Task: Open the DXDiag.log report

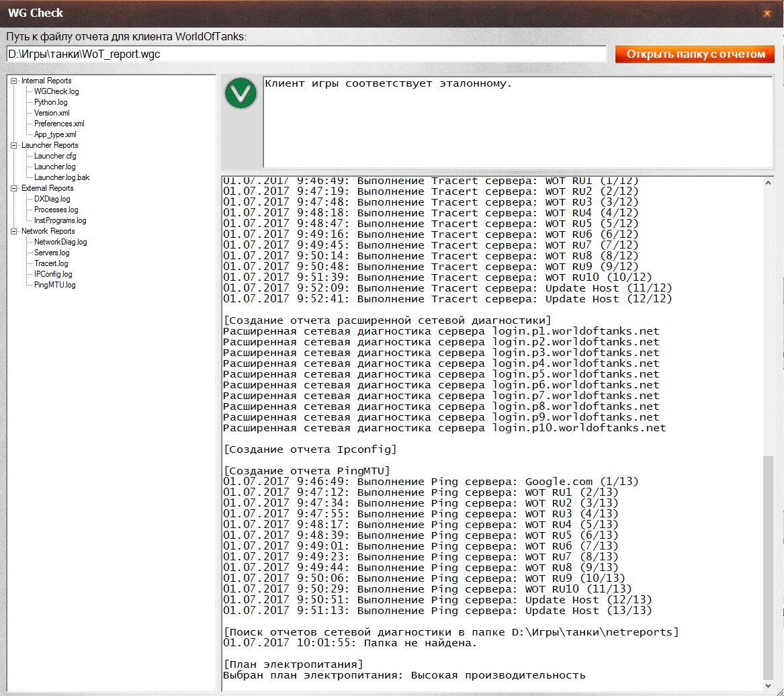Action: click(52, 199)
